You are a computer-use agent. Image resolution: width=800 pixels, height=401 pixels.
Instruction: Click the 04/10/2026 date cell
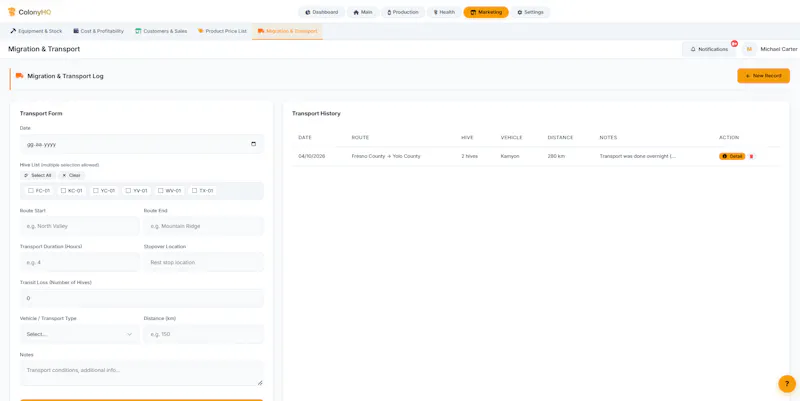pyautogui.click(x=312, y=156)
